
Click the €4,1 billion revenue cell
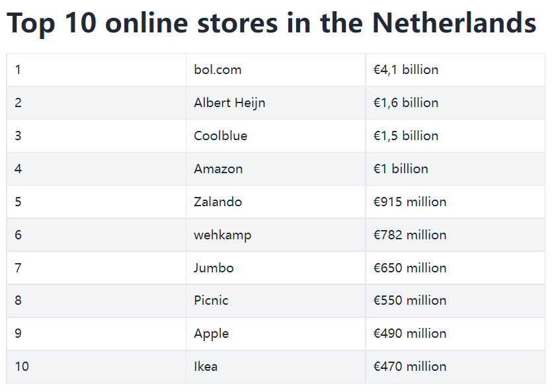click(x=405, y=70)
